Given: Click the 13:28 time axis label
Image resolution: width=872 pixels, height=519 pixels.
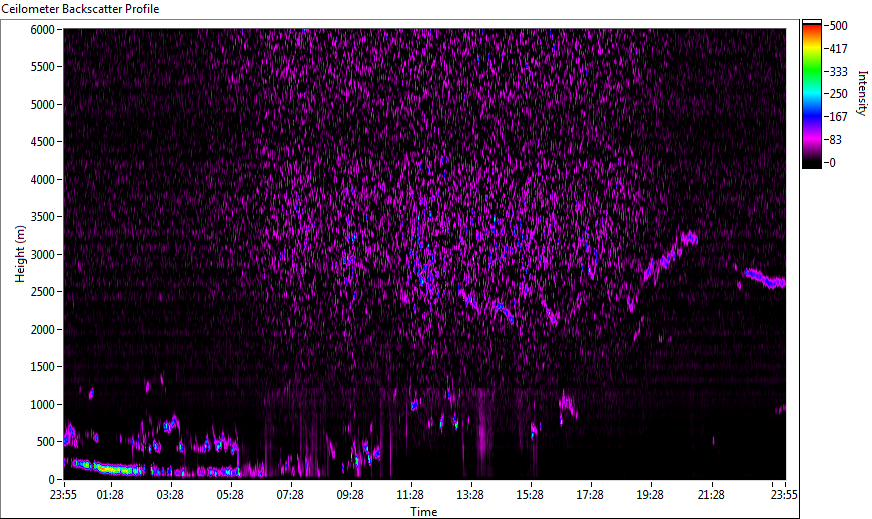Looking at the screenshot, I should [x=470, y=495].
